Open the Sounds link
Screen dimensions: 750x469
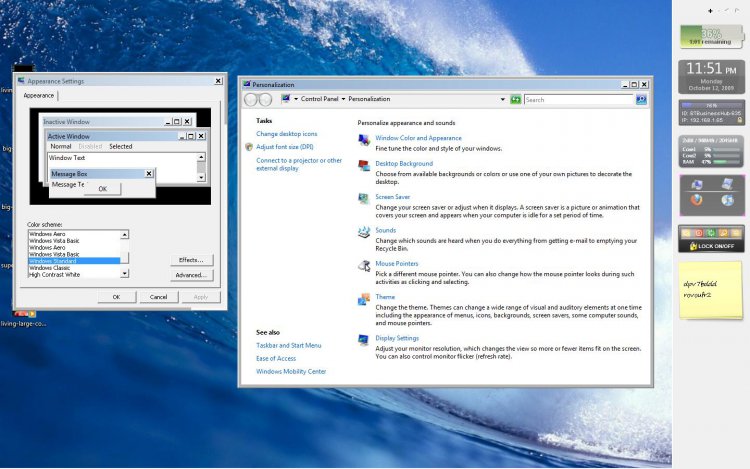tap(386, 230)
